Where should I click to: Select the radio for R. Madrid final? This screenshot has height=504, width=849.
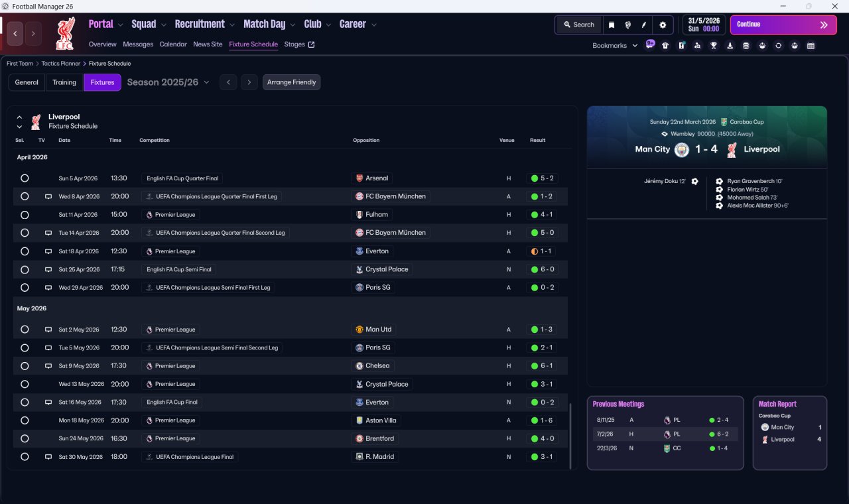(x=25, y=457)
